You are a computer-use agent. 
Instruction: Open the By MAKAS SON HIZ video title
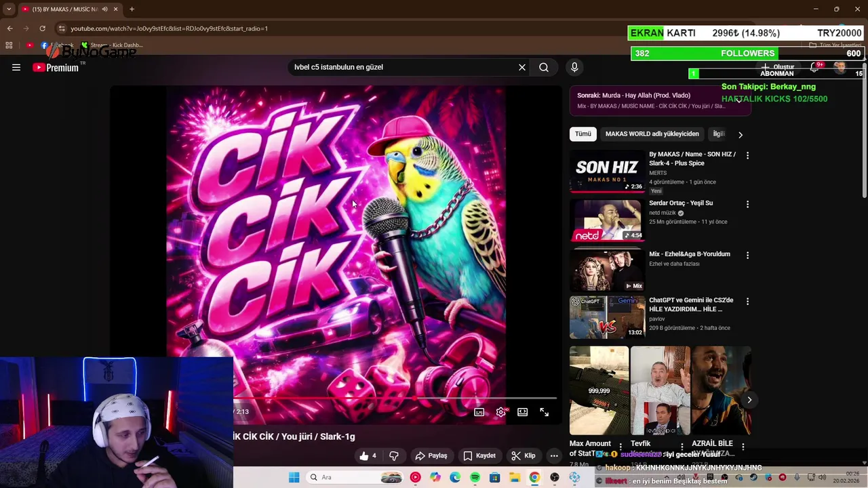tap(692, 159)
